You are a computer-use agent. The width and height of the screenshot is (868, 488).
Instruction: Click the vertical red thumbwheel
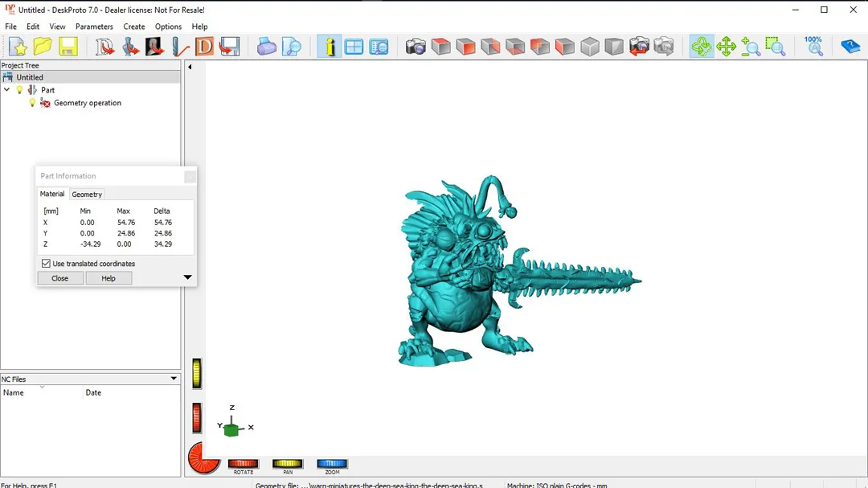click(x=197, y=417)
